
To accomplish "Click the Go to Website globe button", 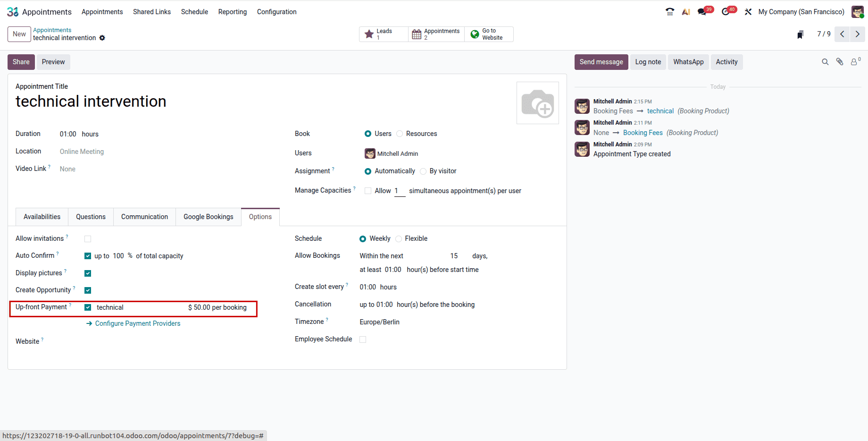I will coord(489,34).
